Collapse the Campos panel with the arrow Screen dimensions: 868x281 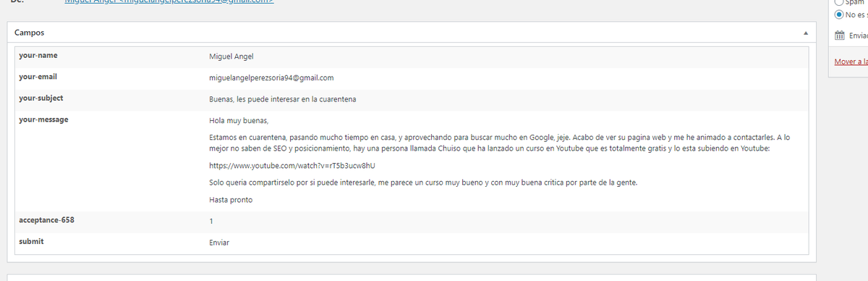pyautogui.click(x=805, y=33)
